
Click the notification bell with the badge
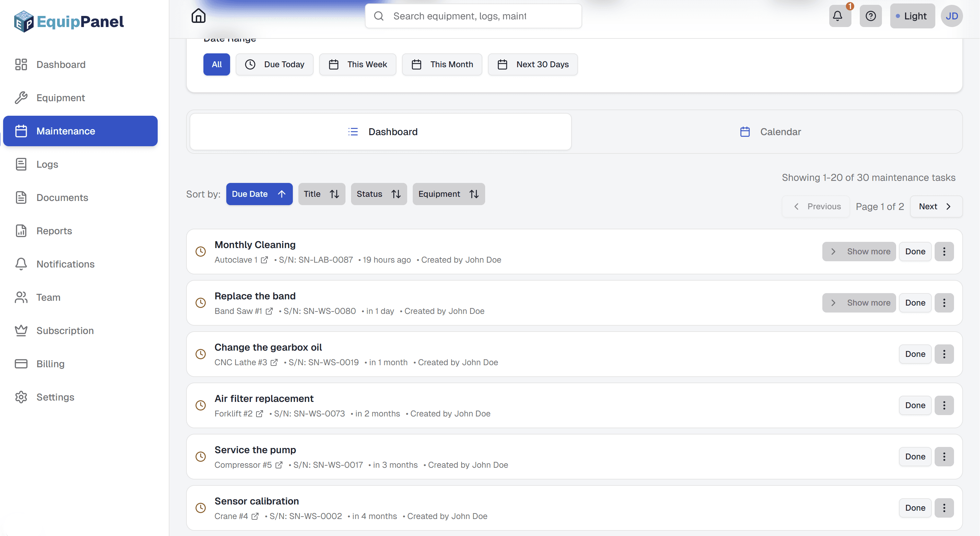click(x=839, y=16)
